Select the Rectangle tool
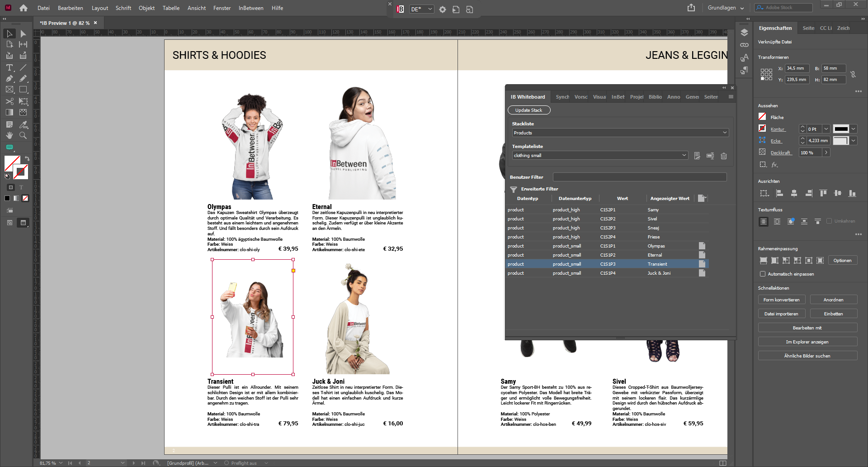868x467 pixels. pyautogui.click(x=23, y=90)
